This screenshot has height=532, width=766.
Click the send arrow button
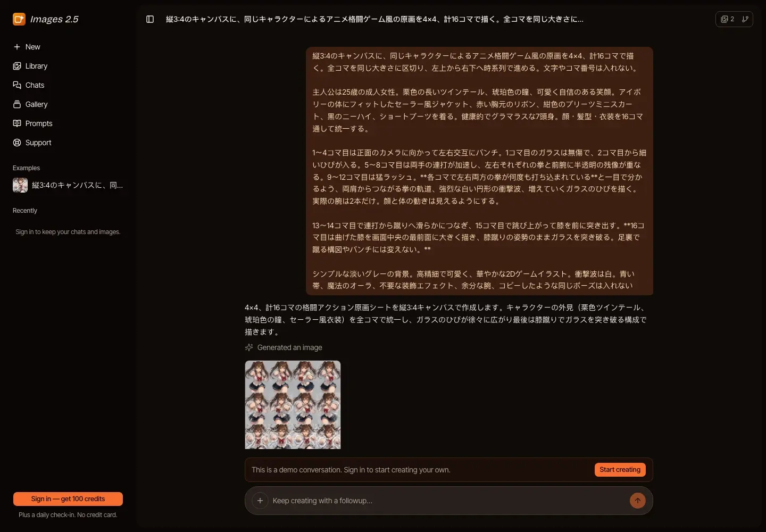tap(638, 501)
